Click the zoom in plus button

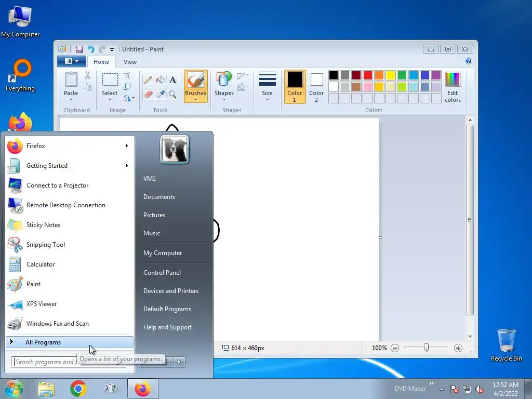pos(458,348)
